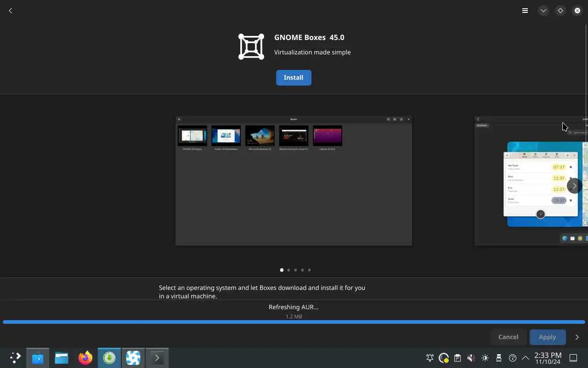Image resolution: width=588 pixels, height=368 pixels.
Task: Click the "GNOME Boxes 45.0" title
Action: pos(309,37)
